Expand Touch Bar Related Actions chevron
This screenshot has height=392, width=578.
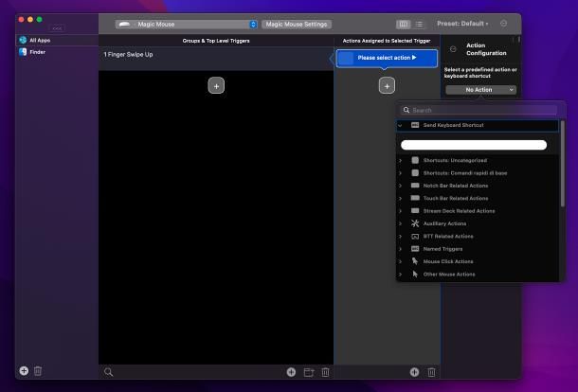400,198
